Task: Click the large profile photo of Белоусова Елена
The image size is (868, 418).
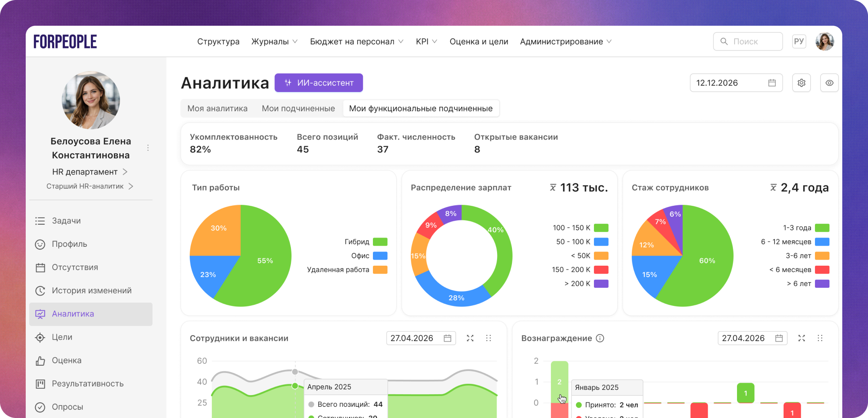Action: (91, 100)
